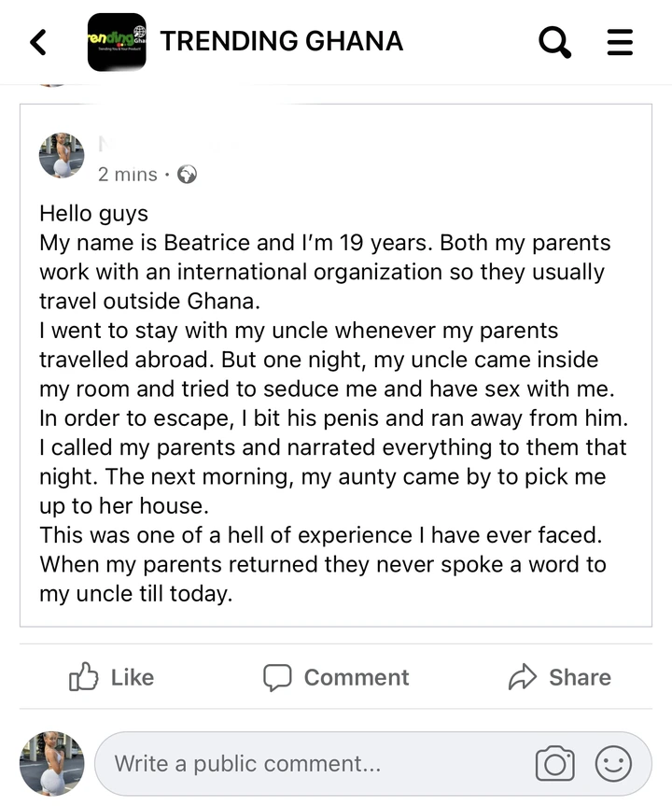
Task: Tap the Trending Ghana page logo
Action: (117, 42)
